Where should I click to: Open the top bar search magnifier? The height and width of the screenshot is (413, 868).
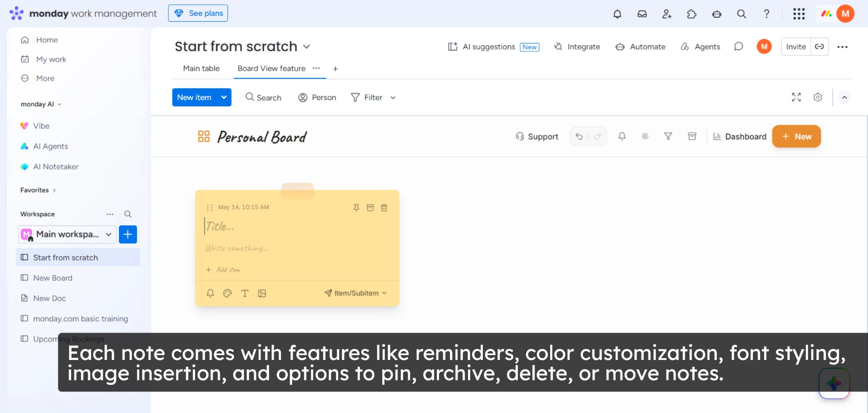coord(742,14)
